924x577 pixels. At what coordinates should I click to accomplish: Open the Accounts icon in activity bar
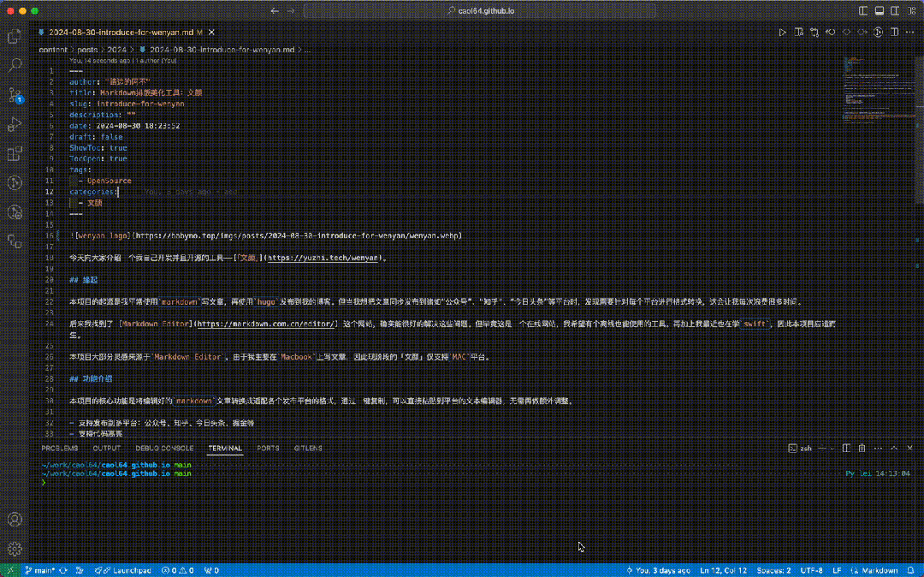[x=15, y=520]
